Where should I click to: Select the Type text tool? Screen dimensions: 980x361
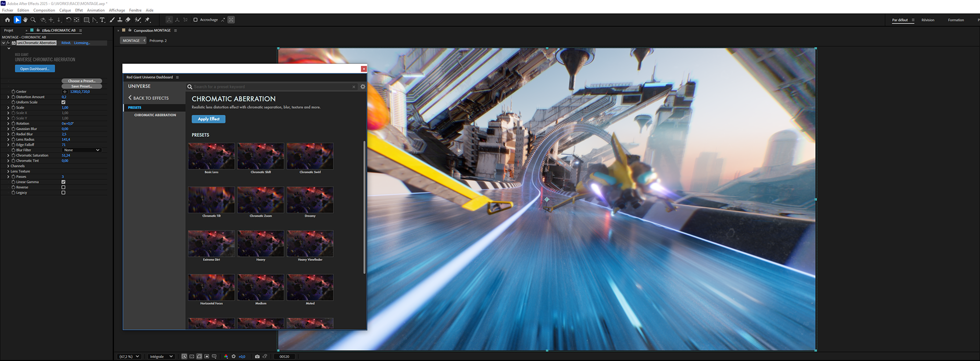[102, 20]
